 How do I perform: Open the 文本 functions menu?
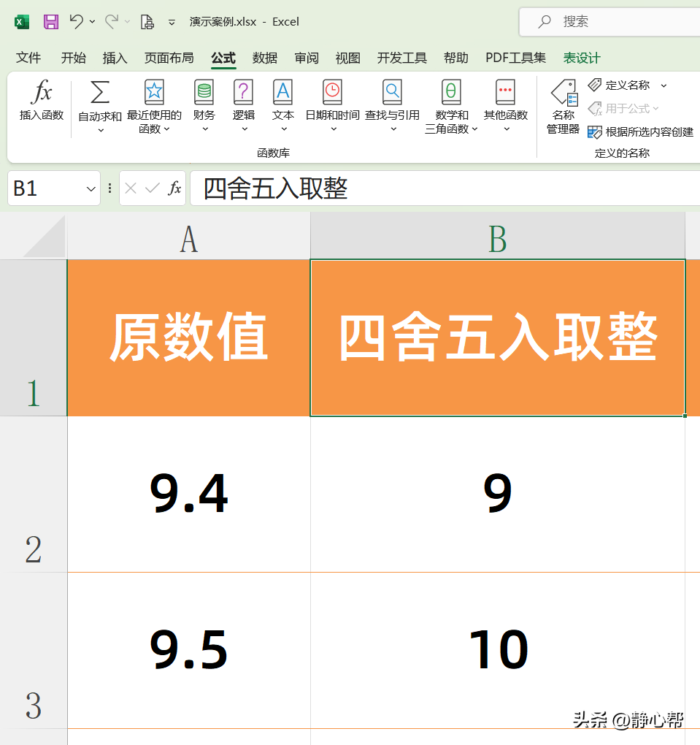pos(283,106)
